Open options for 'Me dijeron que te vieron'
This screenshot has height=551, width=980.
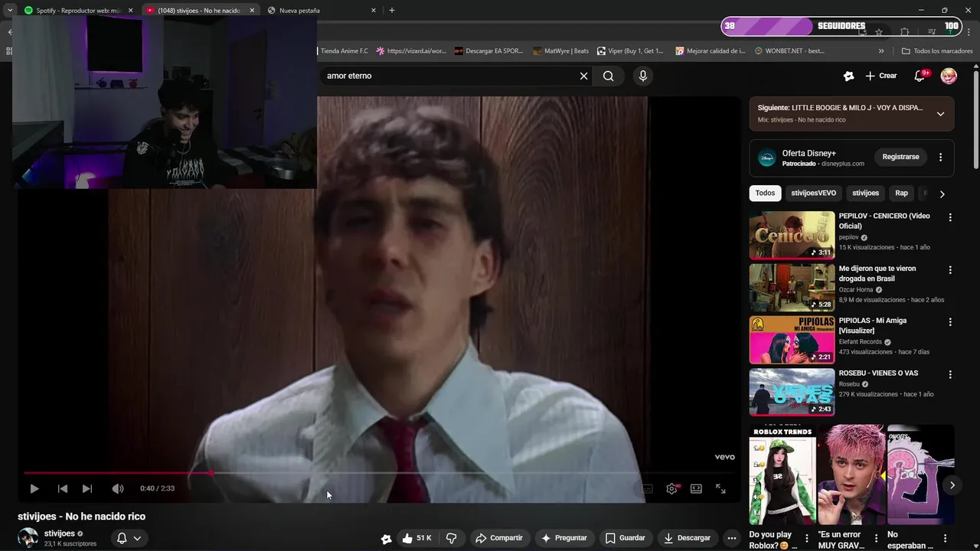tap(950, 270)
